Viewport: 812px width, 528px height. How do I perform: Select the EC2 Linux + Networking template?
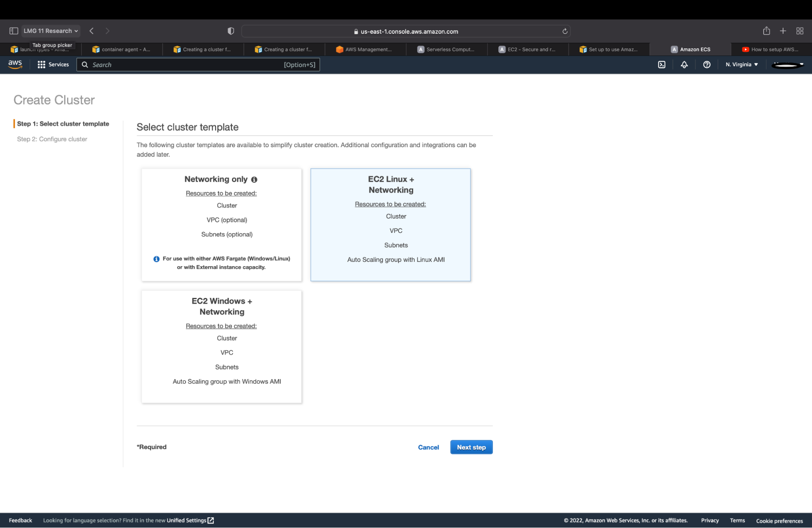[x=391, y=225]
